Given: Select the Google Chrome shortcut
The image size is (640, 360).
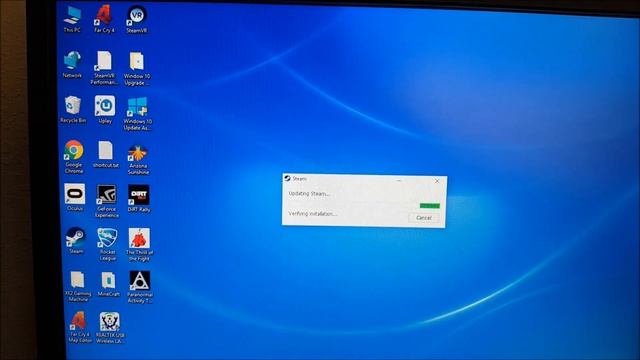Looking at the screenshot, I should click(x=73, y=157).
